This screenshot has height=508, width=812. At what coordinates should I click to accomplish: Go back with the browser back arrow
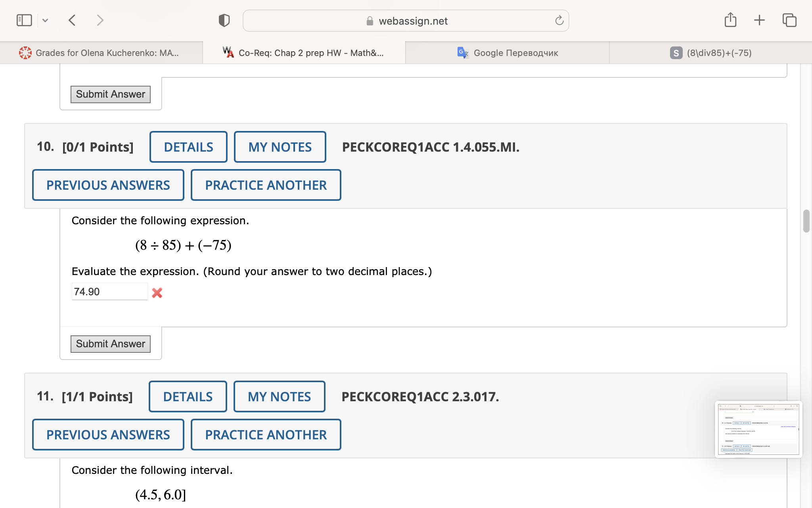[x=72, y=20]
